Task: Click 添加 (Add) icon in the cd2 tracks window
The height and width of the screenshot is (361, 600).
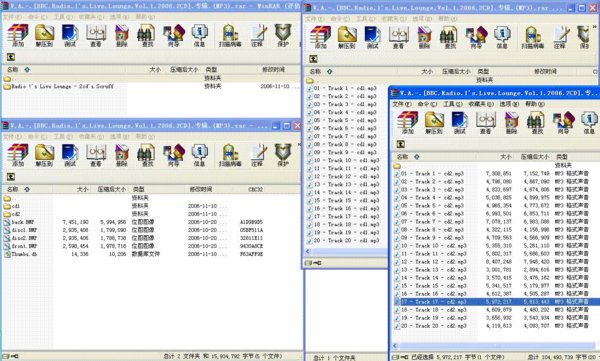Action: coord(408,123)
